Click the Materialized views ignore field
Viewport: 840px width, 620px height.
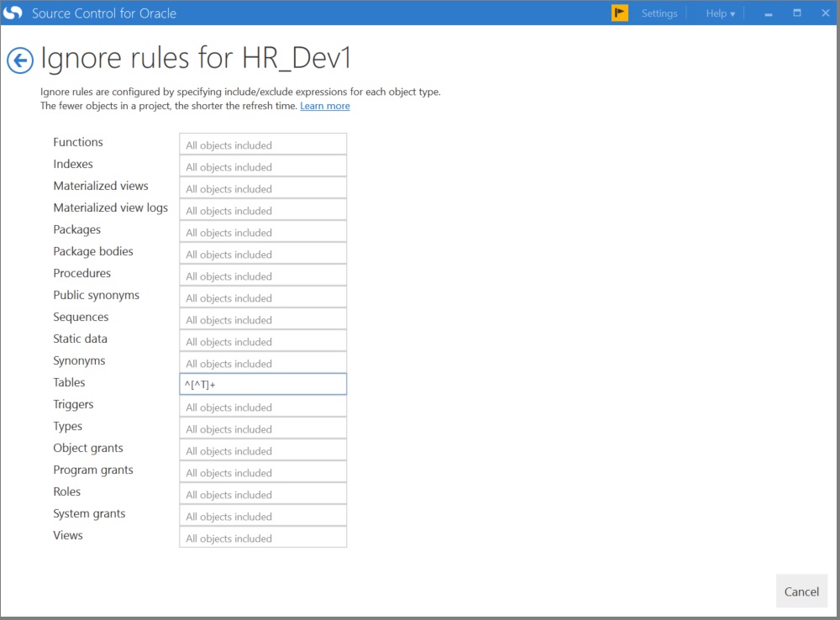coord(262,187)
